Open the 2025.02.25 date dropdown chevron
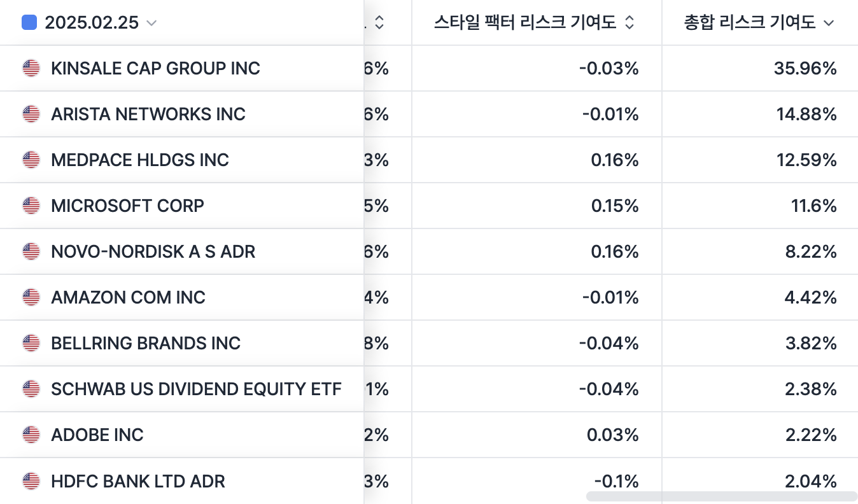858x504 pixels. tap(151, 23)
